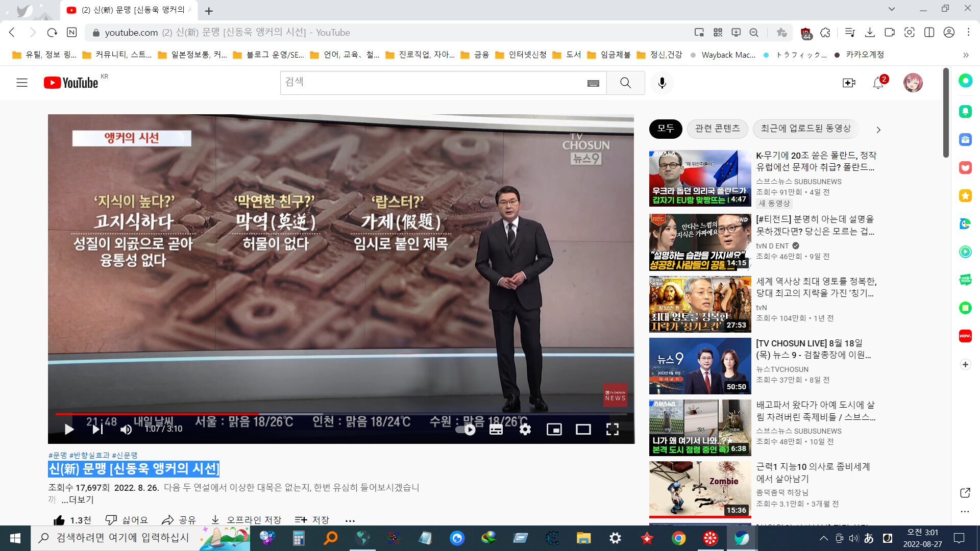Open the K-무기 폴란드 video thumbnail

click(x=700, y=179)
